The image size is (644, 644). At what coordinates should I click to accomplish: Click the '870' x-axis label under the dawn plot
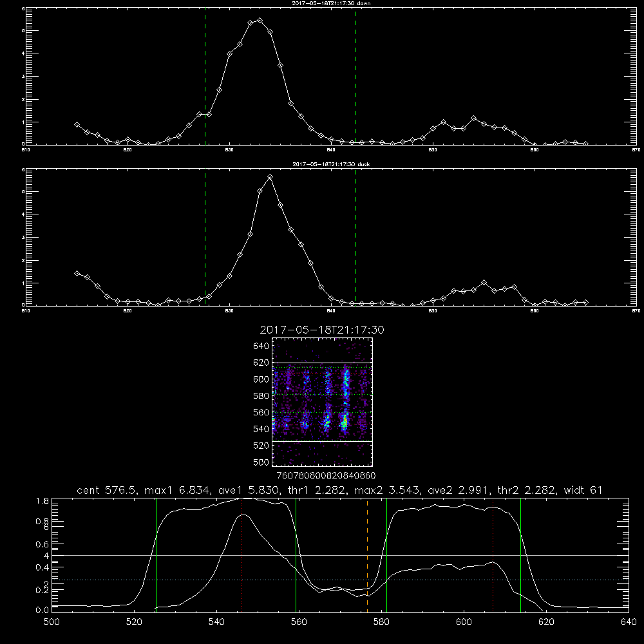[636, 150]
